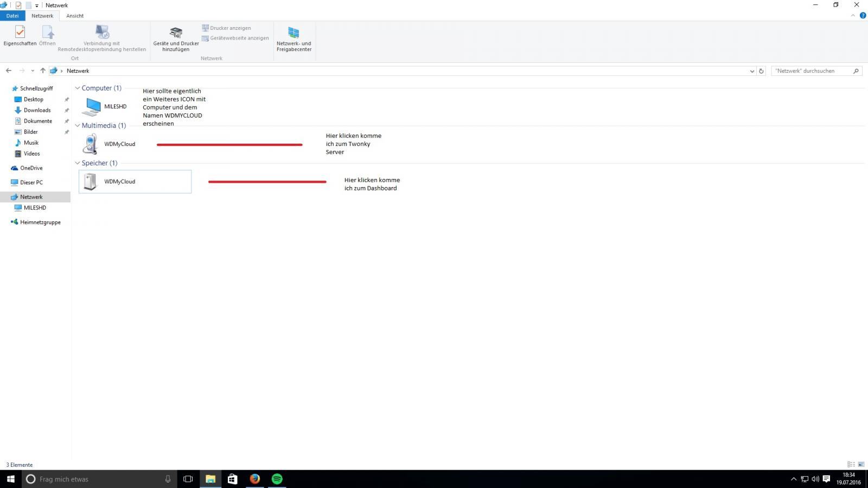This screenshot has height=488, width=868.
Task: Open Spotify from the taskbar
Action: click(x=277, y=479)
